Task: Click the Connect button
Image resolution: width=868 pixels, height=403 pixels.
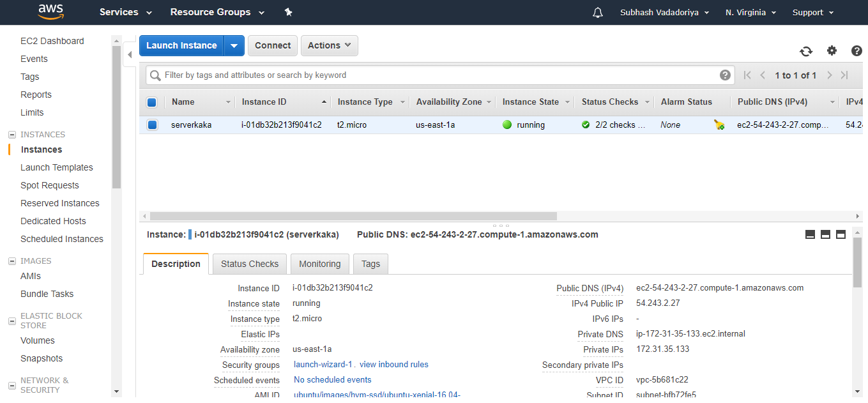Action: pos(273,45)
